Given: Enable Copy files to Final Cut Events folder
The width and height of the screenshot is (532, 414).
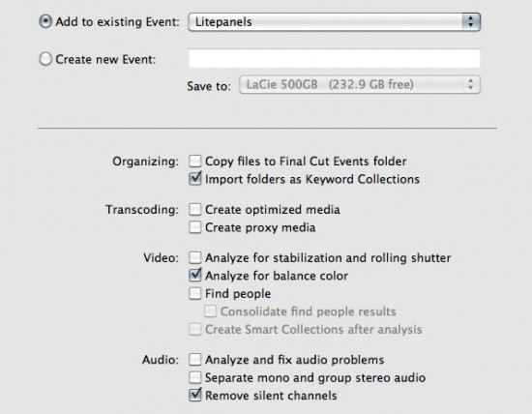Looking at the screenshot, I should click(x=195, y=162).
